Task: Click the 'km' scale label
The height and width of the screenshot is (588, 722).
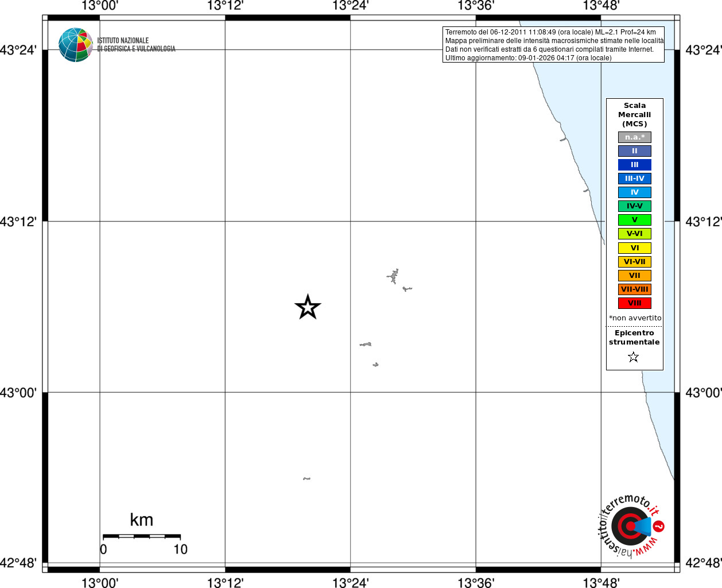Action: 142,520
